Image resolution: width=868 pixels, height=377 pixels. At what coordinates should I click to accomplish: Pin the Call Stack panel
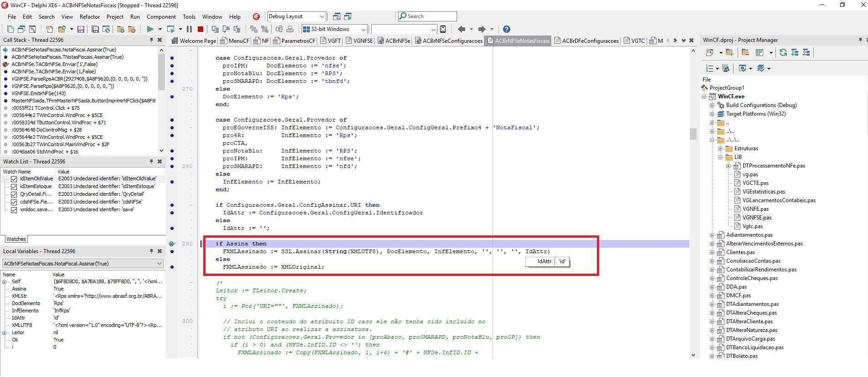[151, 40]
